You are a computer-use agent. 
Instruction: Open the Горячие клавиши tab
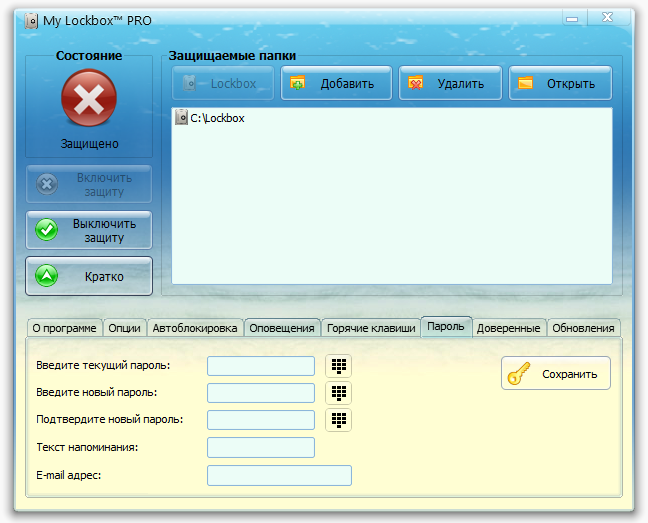click(371, 328)
